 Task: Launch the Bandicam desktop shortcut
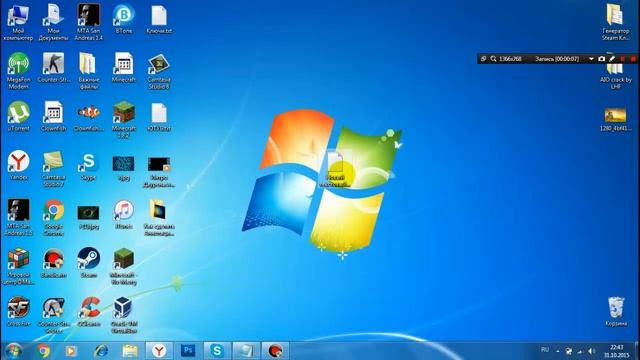pyautogui.click(x=53, y=263)
